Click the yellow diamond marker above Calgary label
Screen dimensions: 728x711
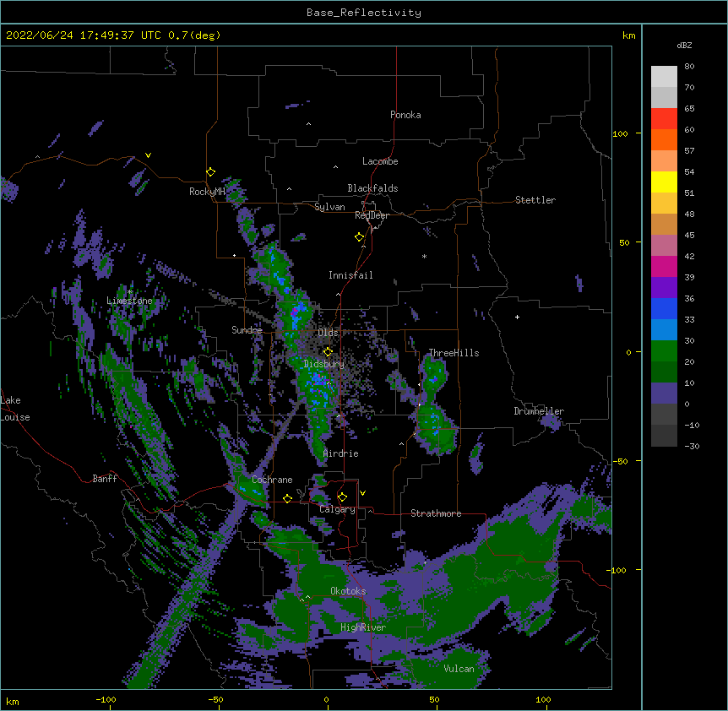click(342, 497)
